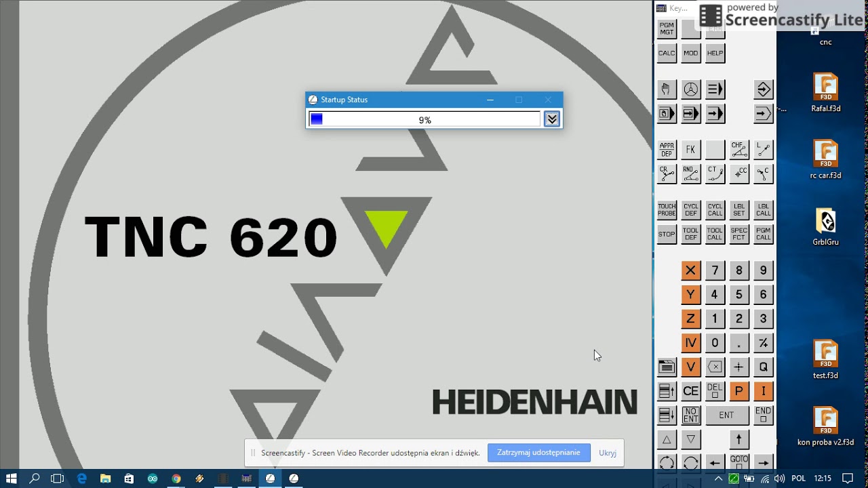Click the TOOL CALL key
The height and width of the screenshot is (488, 868).
click(x=715, y=235)
